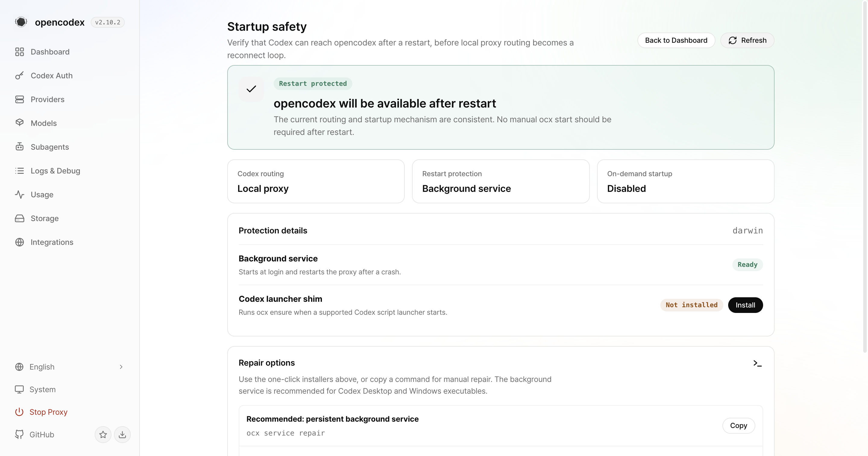
Task: Click the v2.10.2 version badge
Action: (x=108, y=22)
